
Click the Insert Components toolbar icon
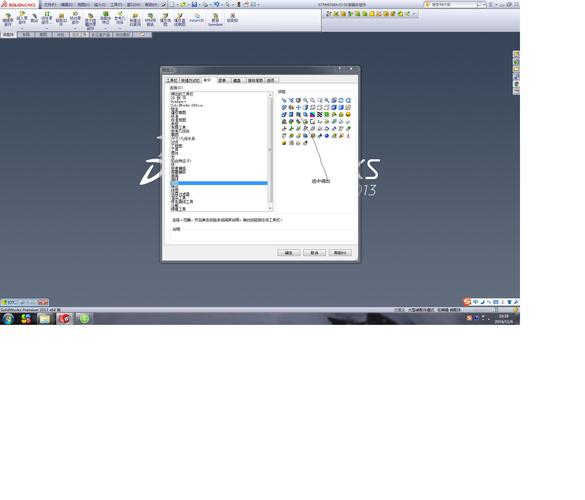tap(22, 19)
